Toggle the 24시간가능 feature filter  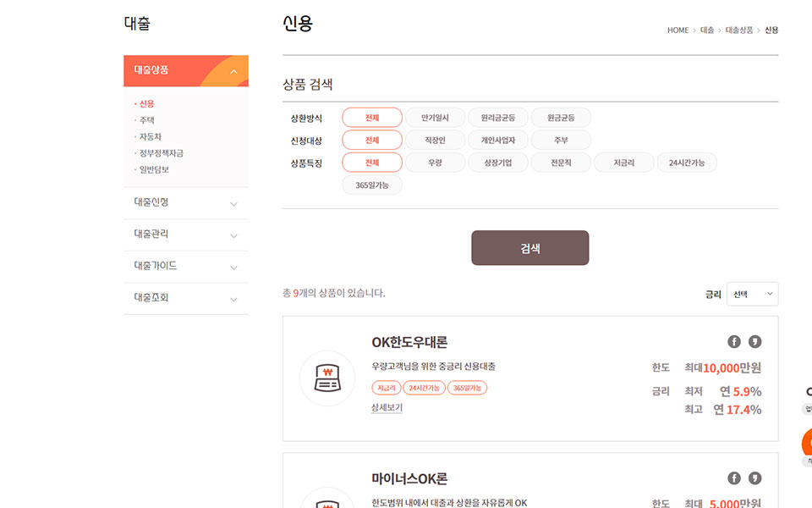point(686,163)
